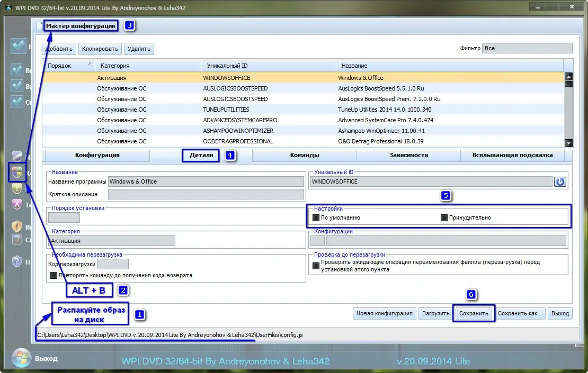
Task: Click the page icon beside Мастер конфигурации
Action: [40, 26]
